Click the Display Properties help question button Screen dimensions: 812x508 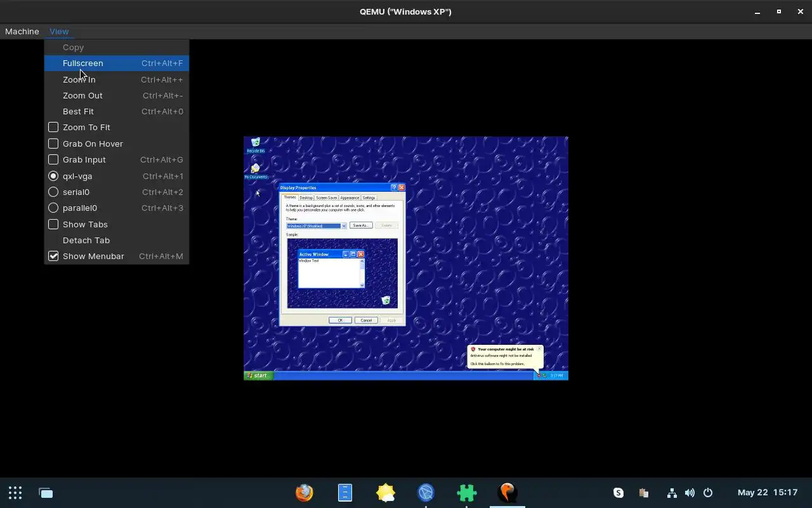tap(393, 187)
